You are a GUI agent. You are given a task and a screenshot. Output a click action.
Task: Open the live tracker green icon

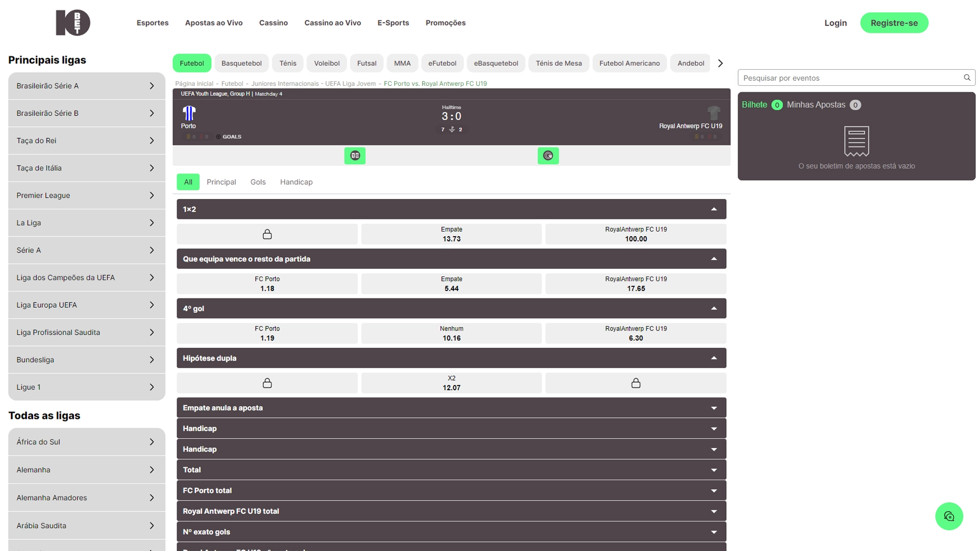548,156
